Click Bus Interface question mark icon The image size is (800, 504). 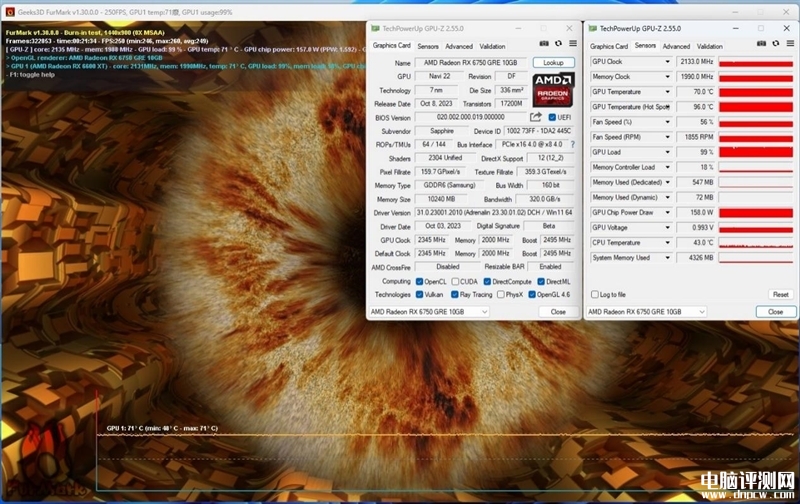pos(572,144)
